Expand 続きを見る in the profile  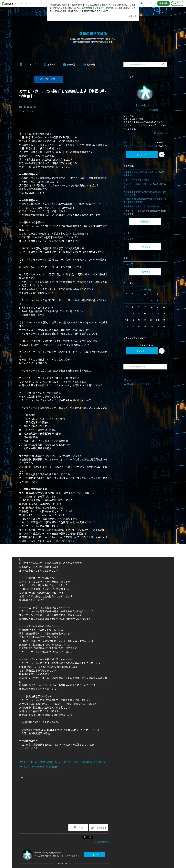[160, 133]
